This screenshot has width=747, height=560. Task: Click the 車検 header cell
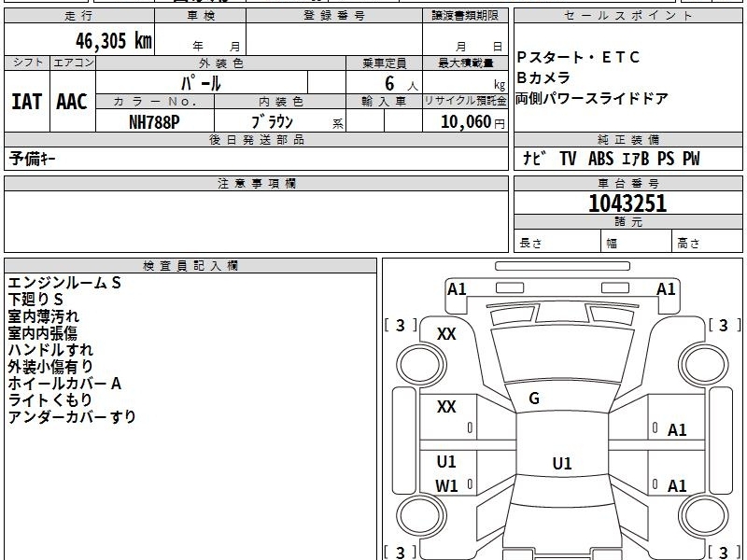201,16
